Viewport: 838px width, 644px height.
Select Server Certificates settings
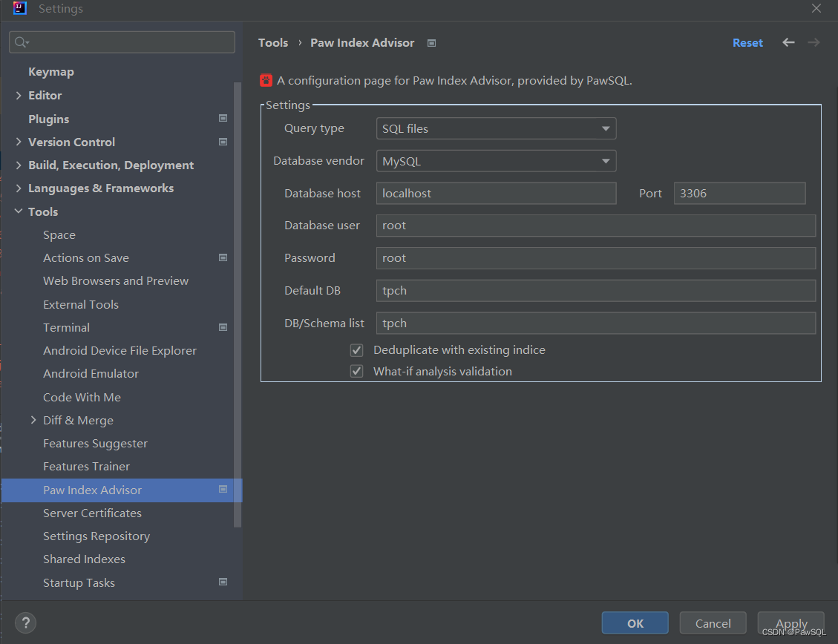[93, 513]
